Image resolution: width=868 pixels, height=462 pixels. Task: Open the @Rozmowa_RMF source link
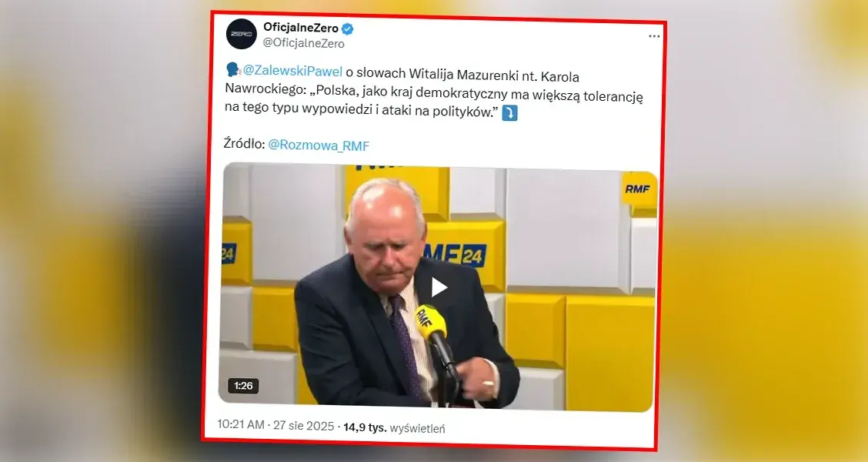(319, 146)
